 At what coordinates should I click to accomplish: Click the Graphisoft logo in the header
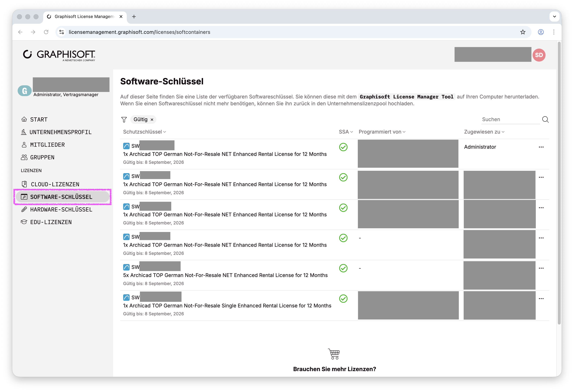[x=59, y=55]
